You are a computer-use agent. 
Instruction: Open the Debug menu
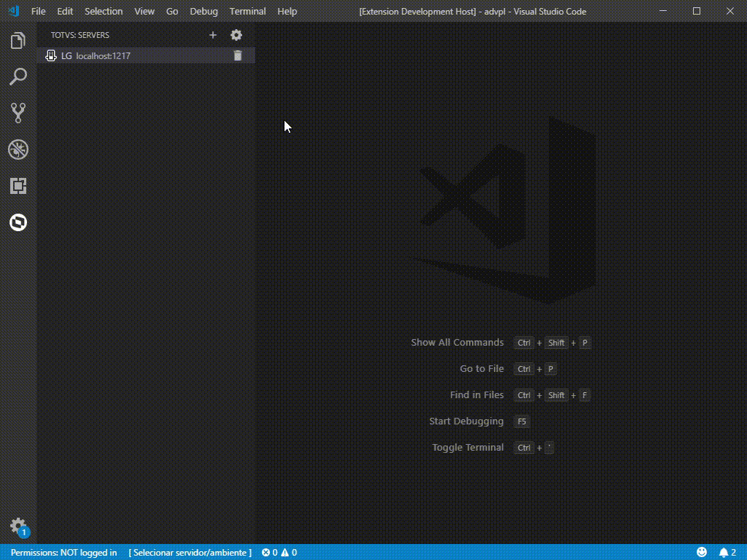pos(204,12)
